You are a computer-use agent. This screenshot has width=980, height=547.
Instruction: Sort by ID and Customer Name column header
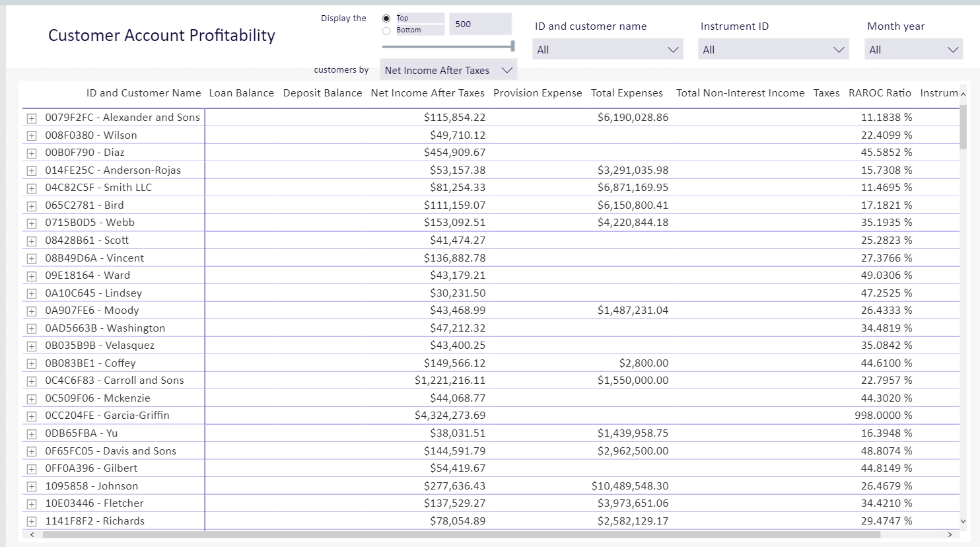point(143,93)
